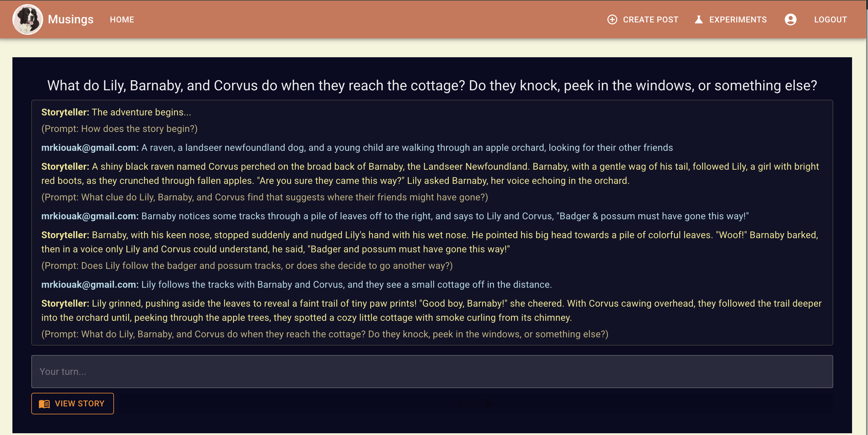Click the Experiments flask icon
868x435 pixels.
(699, 19)
